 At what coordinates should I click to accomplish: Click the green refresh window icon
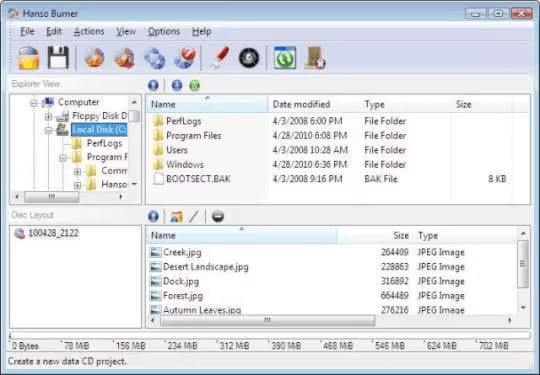[285, 58]
